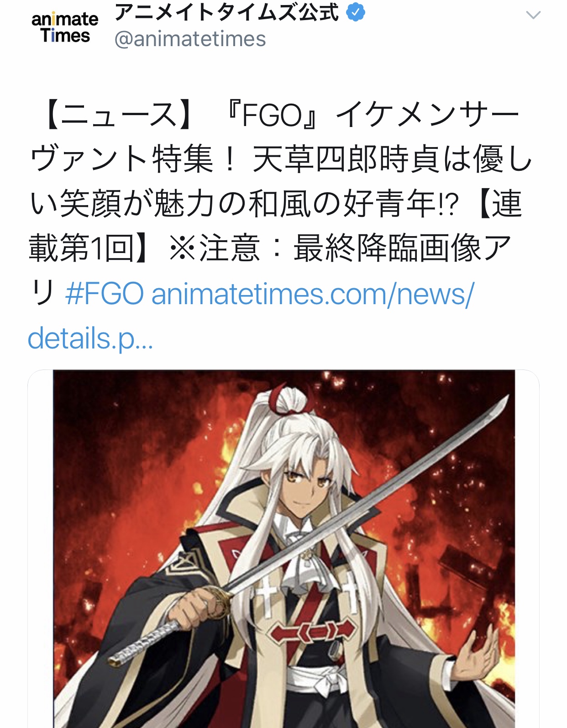Open the attached anime character image
This screenshot has height=728, width=567.
click(x=283, y=549)
